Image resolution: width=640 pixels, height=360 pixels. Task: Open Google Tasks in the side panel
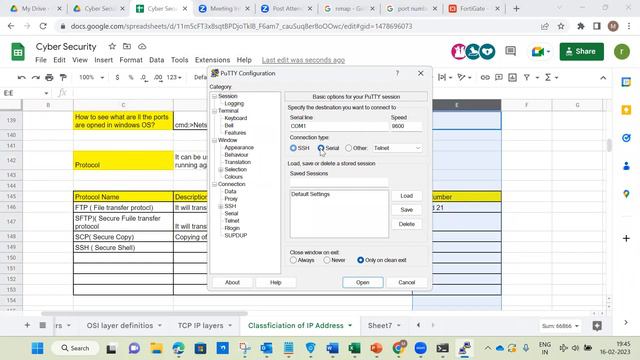pyautogui.click(x=626, y=138)
